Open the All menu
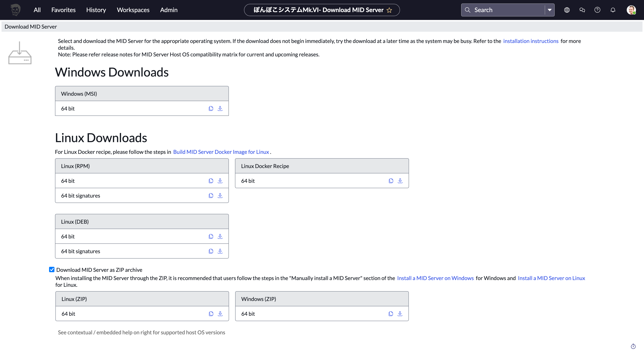 (37, 10)
